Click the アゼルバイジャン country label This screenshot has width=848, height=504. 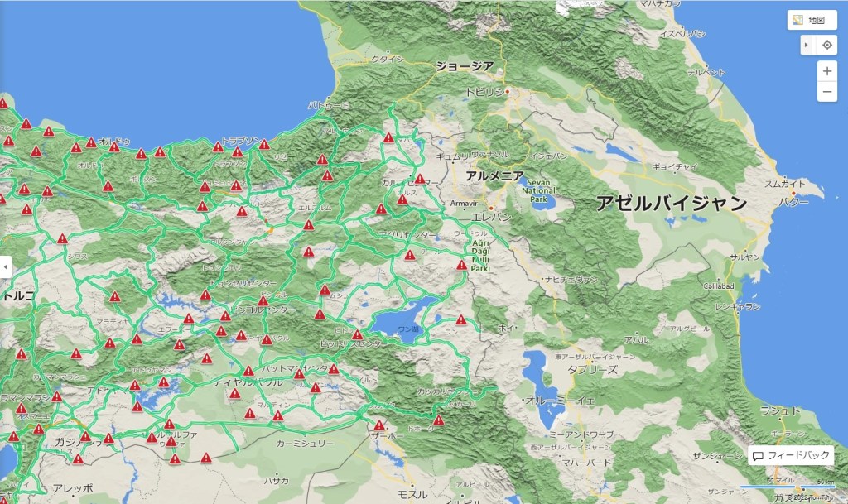(x=671, y=203)
